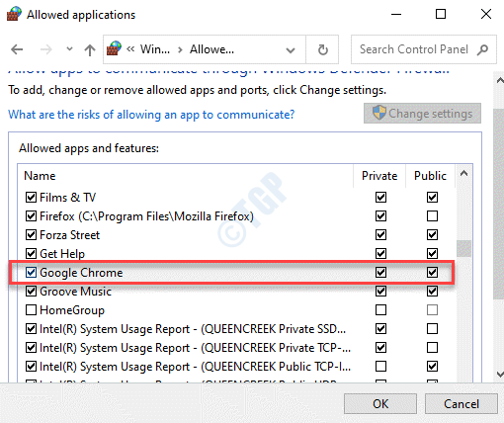Uncheck Private access for Firefox
Screen dimensions: 504x423
coord(380,216)
